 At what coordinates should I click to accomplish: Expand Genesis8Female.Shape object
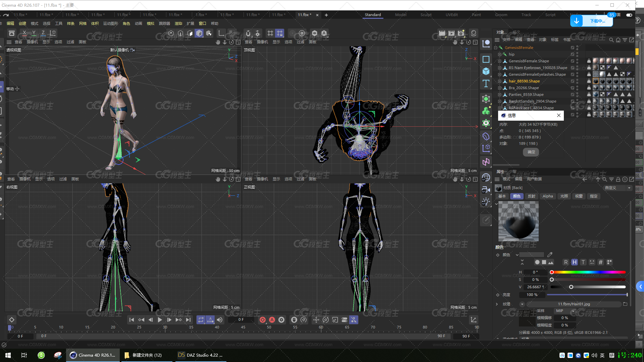coord(499,61)
